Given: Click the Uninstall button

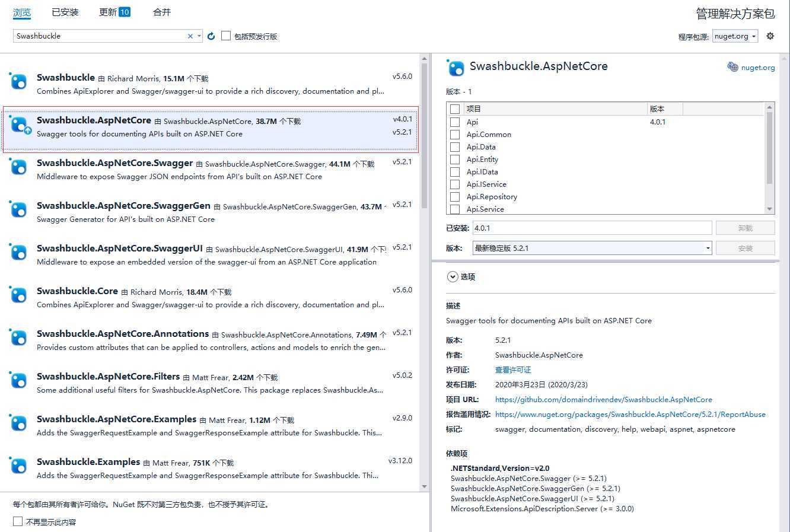Looking at the screenshot, I should click(745, 228).
